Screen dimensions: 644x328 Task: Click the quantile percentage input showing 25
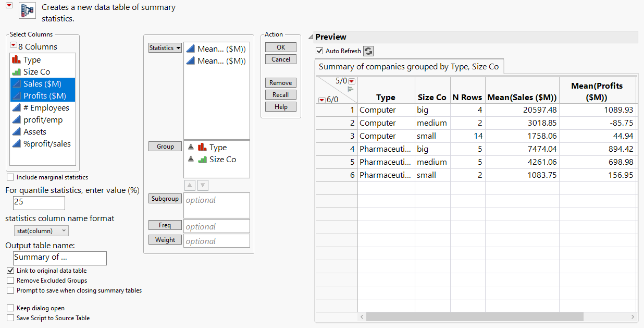[39, 203]
